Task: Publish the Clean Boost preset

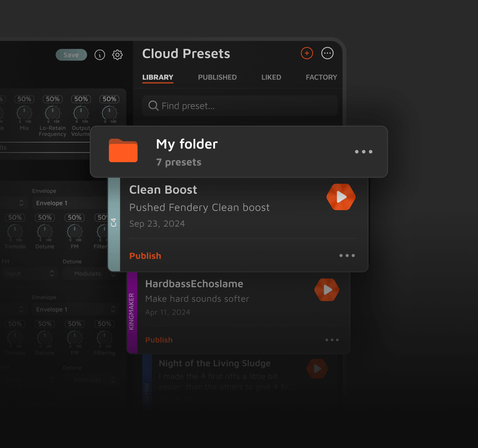Action: click(145, 256)
